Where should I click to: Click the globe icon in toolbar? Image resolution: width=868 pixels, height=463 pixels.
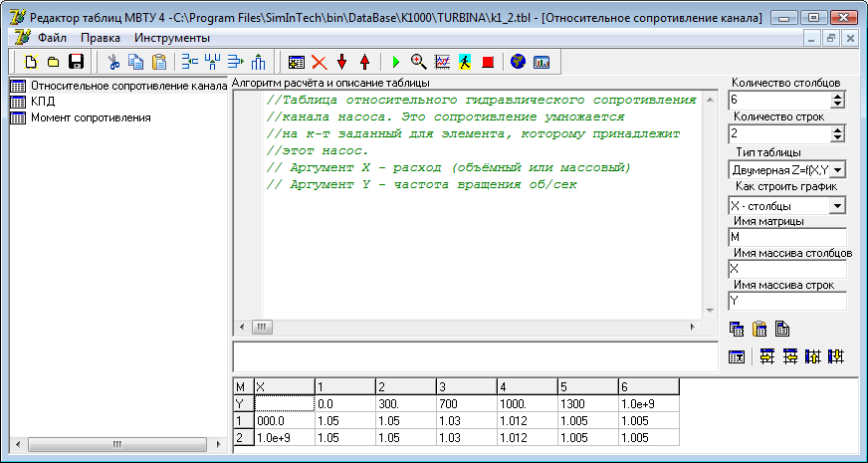518,62
